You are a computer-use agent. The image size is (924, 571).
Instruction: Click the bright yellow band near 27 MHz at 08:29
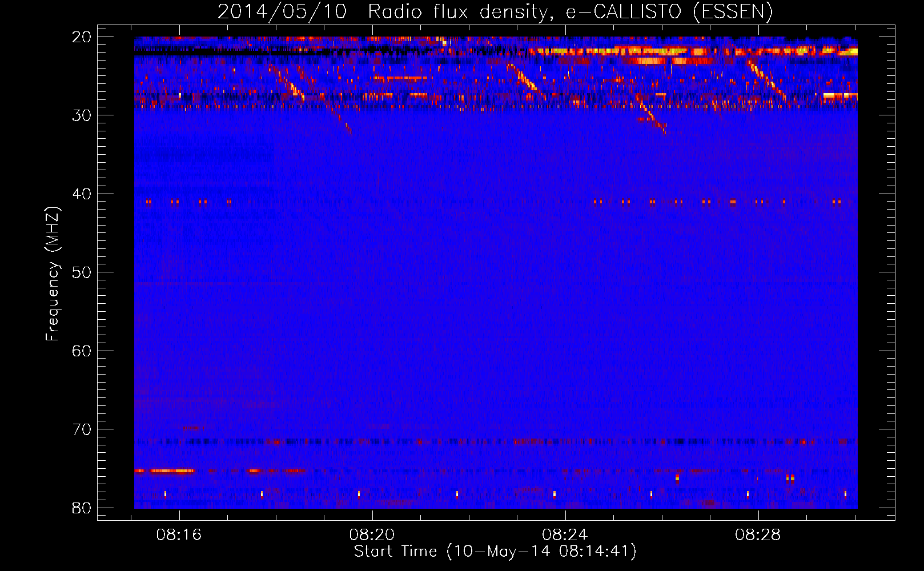(x=840, y=95)
